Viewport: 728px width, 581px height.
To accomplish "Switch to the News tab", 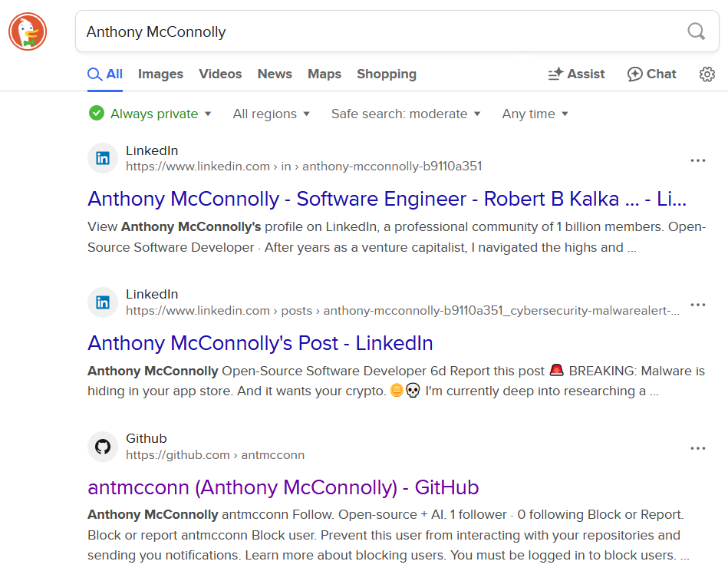I will (x=275, y=74).
